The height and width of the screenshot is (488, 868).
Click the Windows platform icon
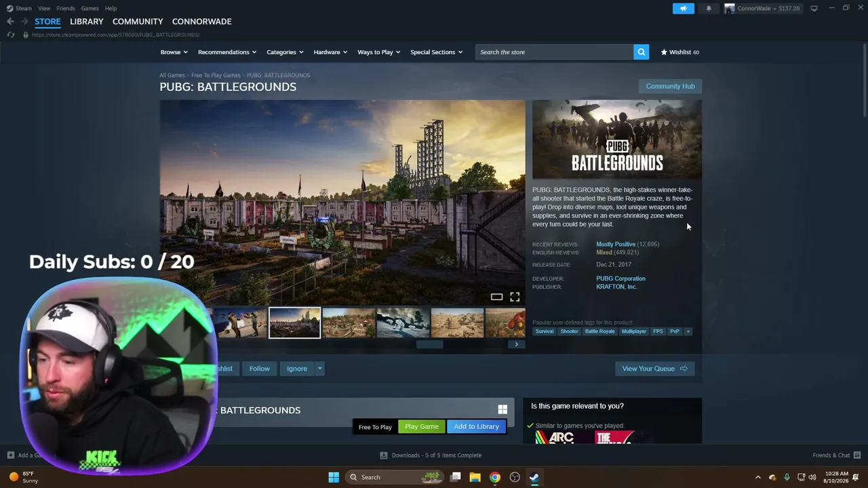(x=502, y=410)
